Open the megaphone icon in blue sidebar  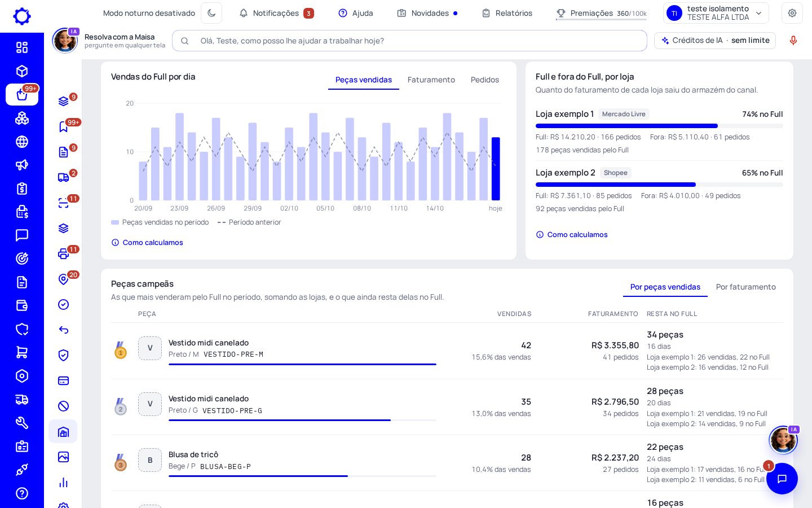pos(22,165)
